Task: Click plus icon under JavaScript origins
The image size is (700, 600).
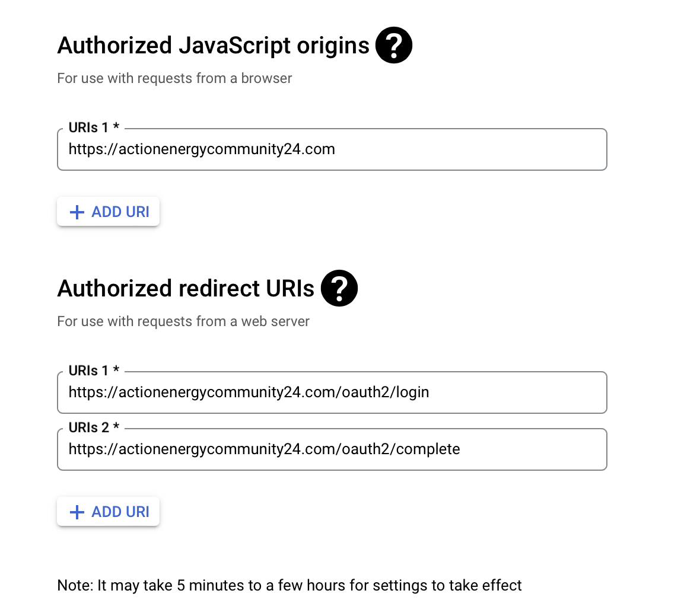Action: coord(77,212)
